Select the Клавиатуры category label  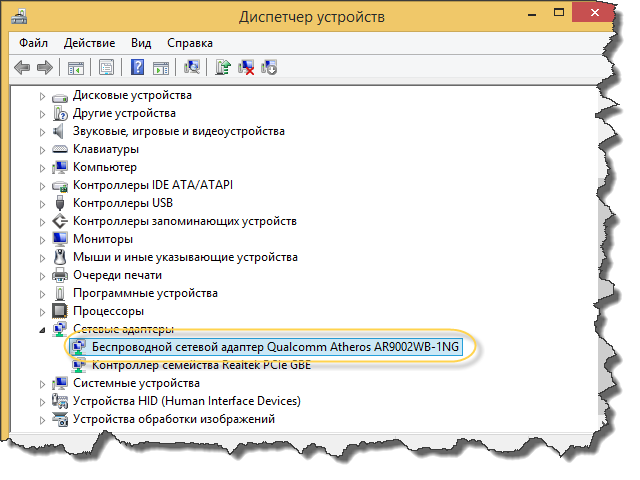[x=106, y=149]
